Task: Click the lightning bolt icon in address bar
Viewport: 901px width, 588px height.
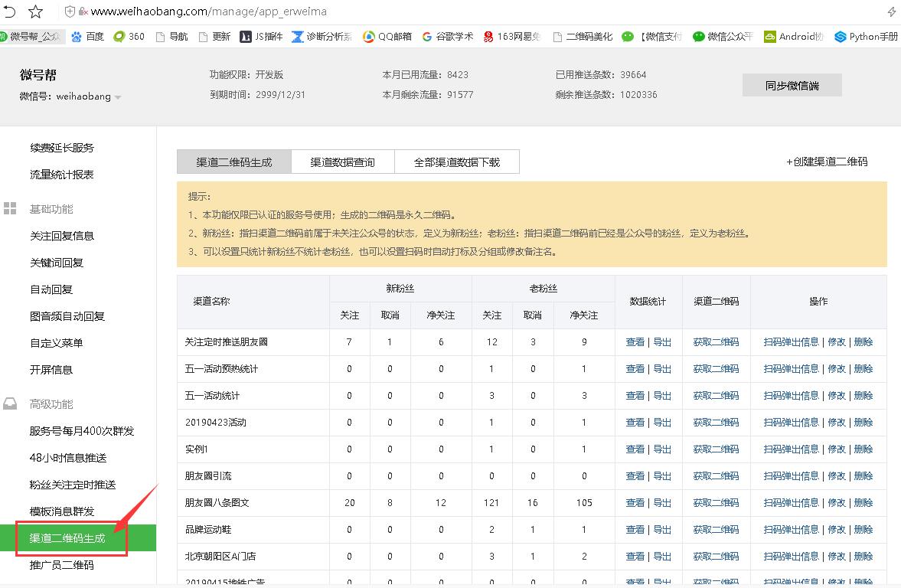Action: click(x=891, y=11)
